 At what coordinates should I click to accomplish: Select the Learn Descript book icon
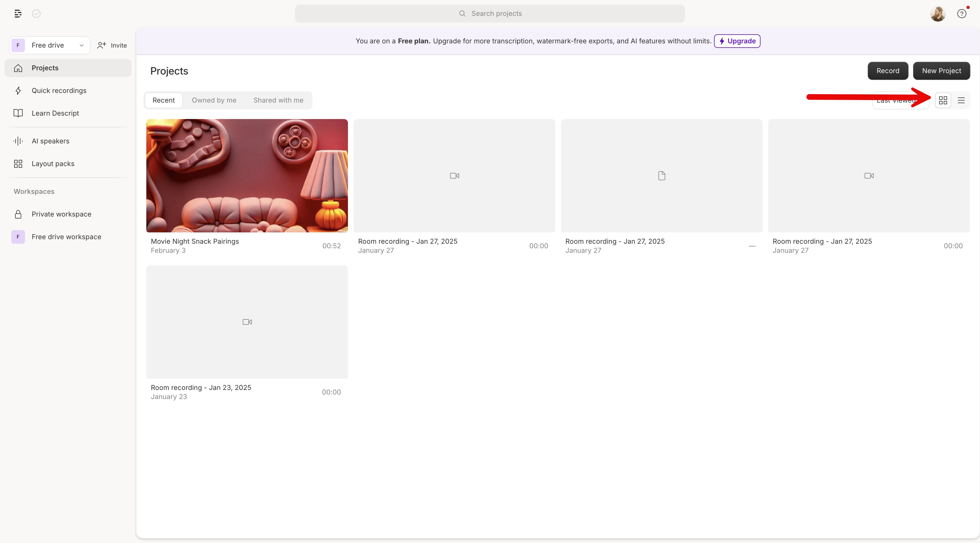point(18,113)
